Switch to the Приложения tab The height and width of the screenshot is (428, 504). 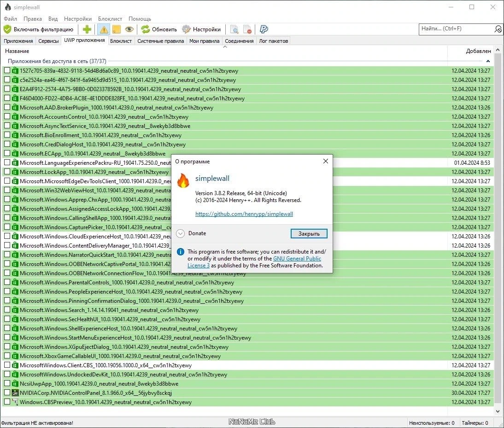18,41
